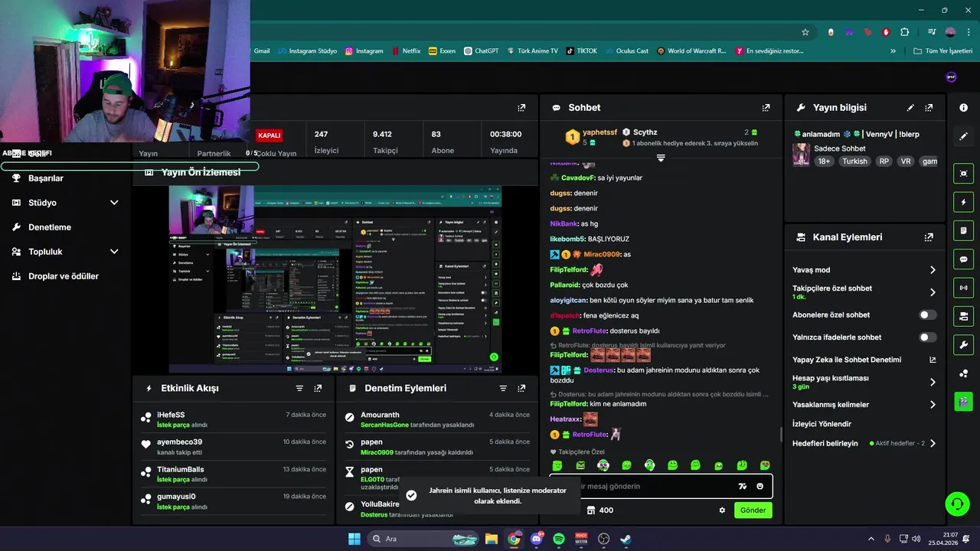Viewport: 980px width, 551px height.
Task: Open the emote picker smiley icon
Action: pos(759,486)
